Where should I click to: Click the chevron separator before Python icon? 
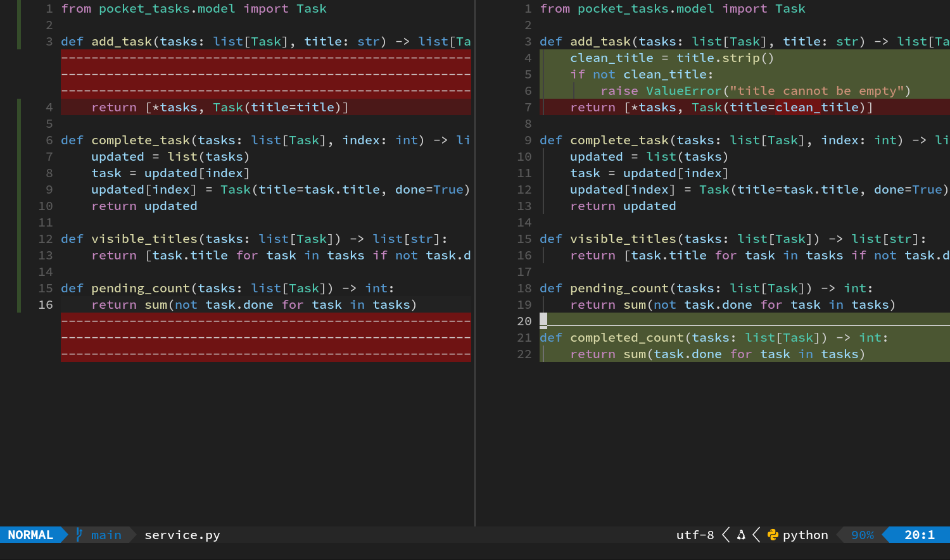point(756,535)
